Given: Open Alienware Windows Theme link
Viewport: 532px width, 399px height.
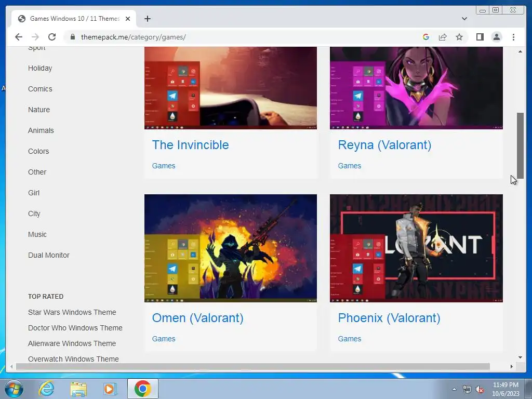Looking at the screenshot, I should (x=72, y=343).
